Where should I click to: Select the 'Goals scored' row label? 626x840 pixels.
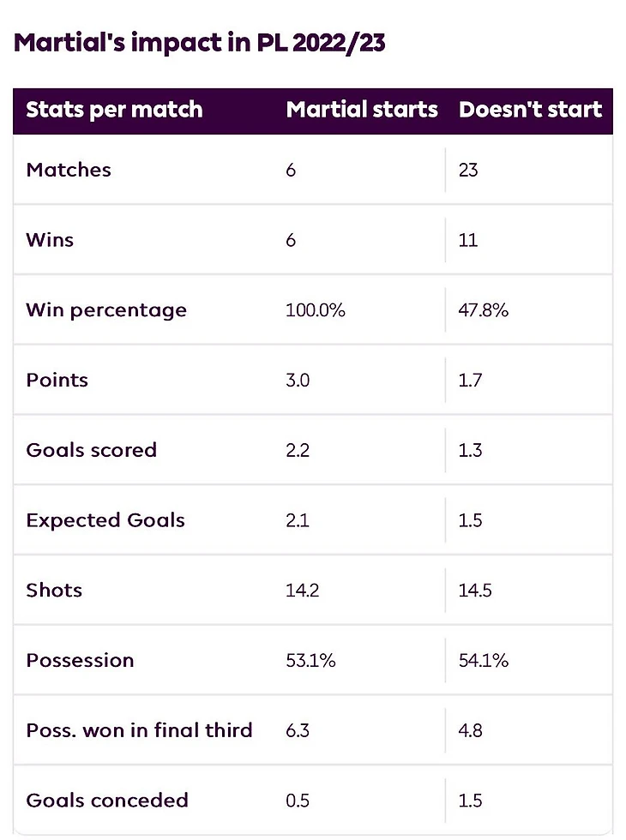(92, 450)
